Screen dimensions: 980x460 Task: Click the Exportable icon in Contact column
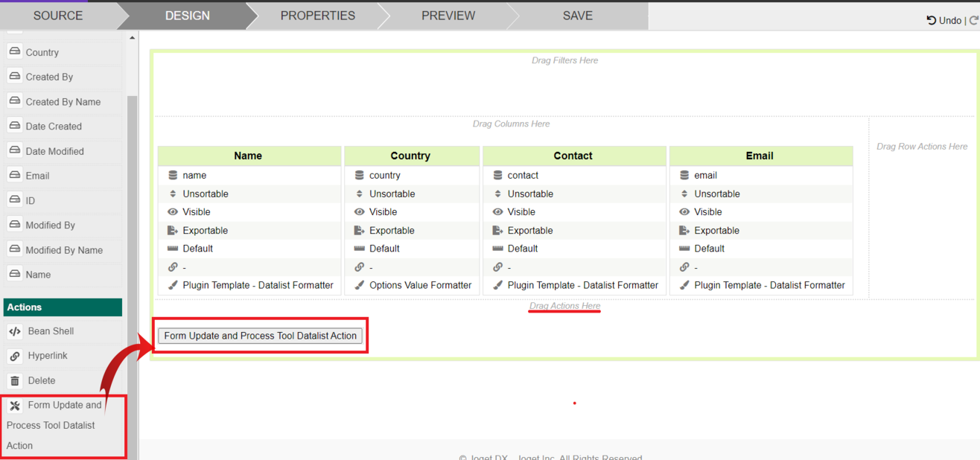point(497,231)
